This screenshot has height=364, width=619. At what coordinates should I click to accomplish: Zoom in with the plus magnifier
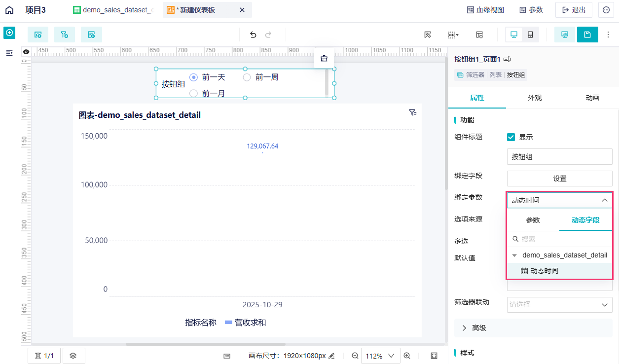point(407,356)
